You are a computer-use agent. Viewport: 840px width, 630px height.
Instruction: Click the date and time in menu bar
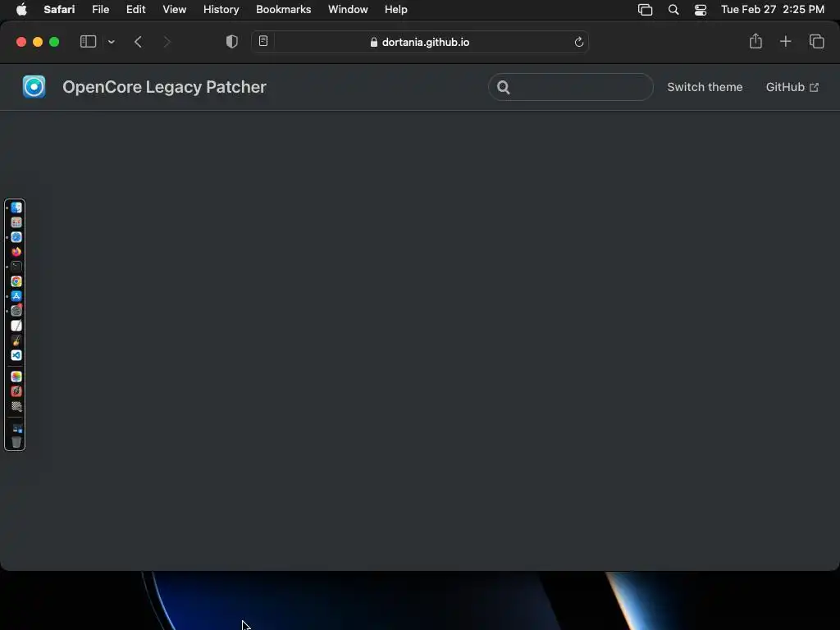tap(773, 10)
